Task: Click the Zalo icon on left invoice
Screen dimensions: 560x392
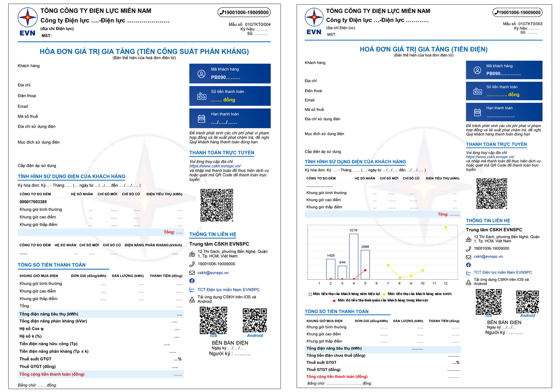Action: click(x=192, y=290)
